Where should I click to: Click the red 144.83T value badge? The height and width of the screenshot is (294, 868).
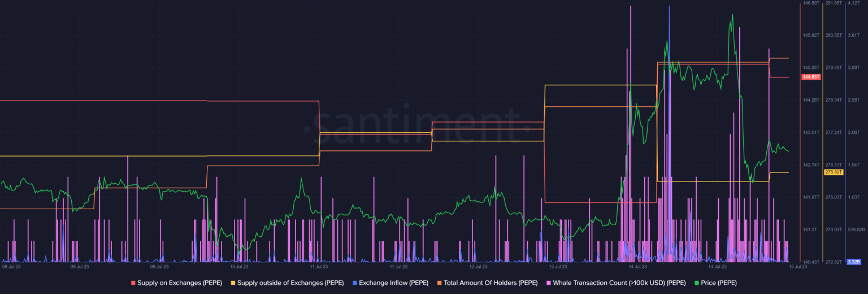(810, 77)
